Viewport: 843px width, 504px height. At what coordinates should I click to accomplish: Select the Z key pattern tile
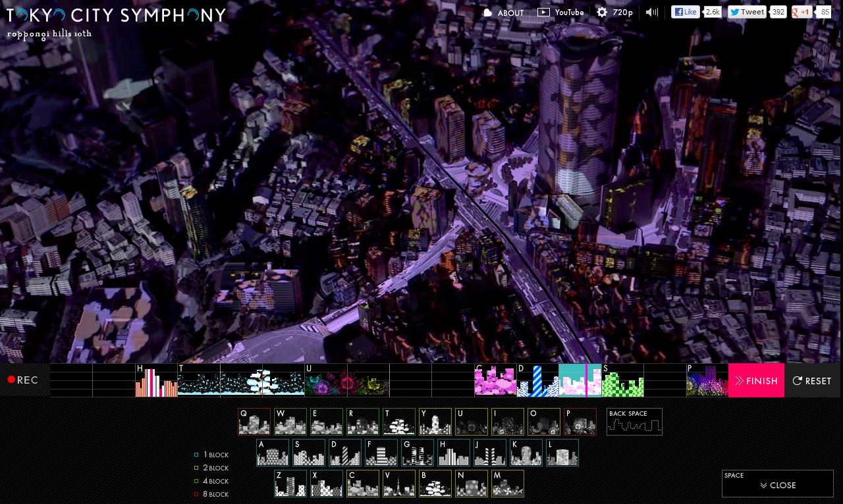pos(290,484)
